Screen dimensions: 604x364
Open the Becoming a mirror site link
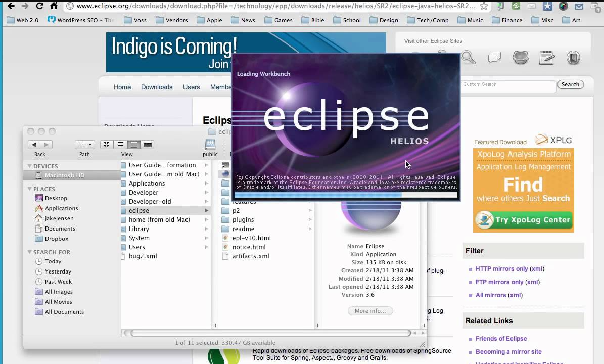(508, 352)
